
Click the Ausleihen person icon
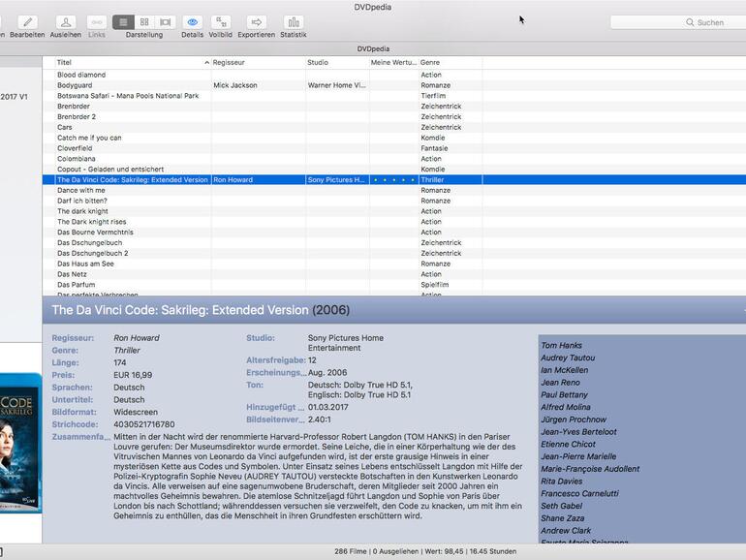tap(66, 22)
